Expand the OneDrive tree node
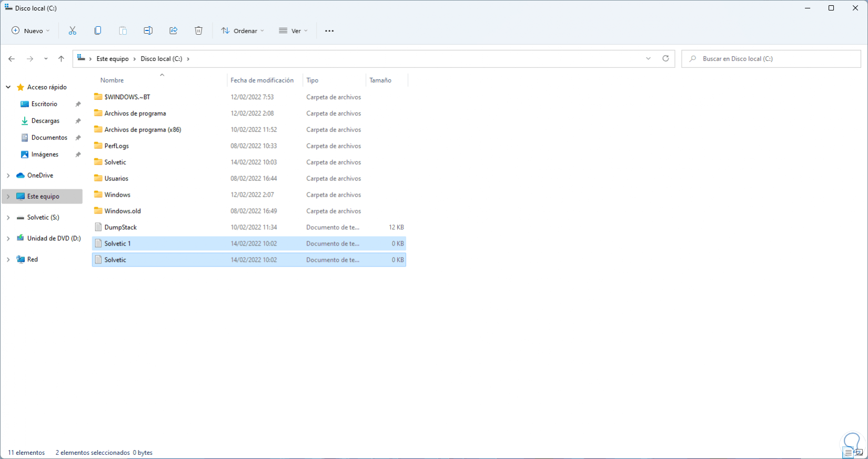Viewport: 868px width, 459px height. [8, 176]
